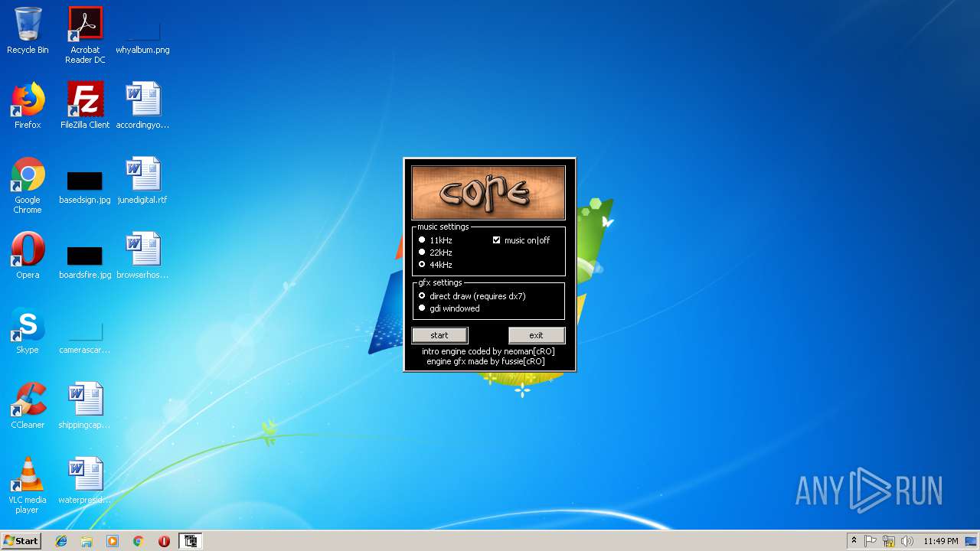Launch Skype from the desktop

click(28, 331)
